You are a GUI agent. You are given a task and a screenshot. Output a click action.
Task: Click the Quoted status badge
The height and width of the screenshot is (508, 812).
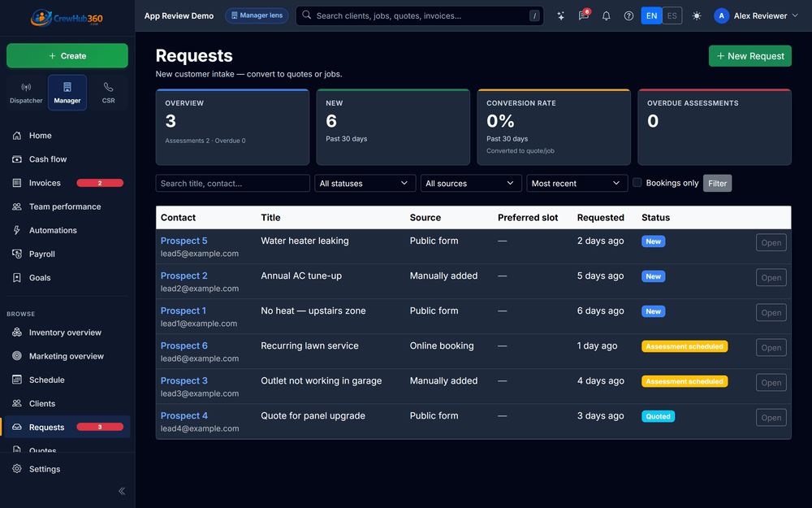tap(659, 416)
